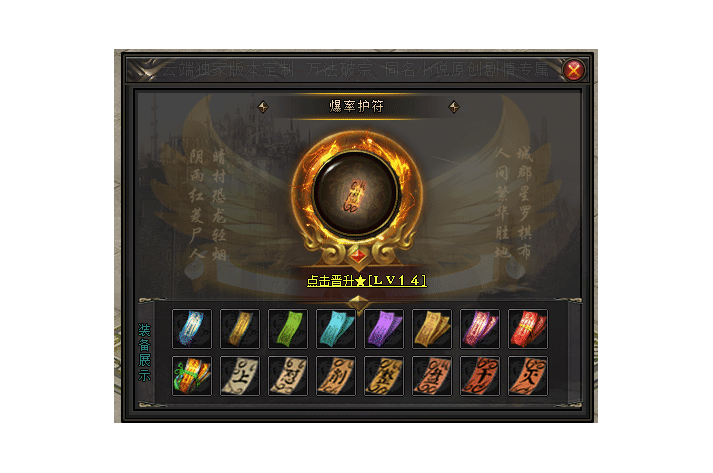
Task: Select the orange talisman marked 火
Action: 528,376
